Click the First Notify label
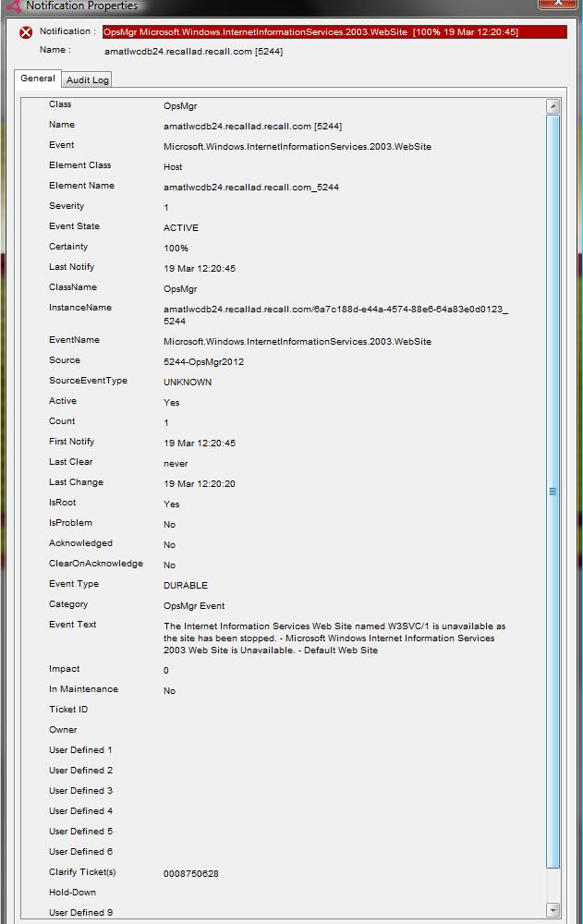Image resolution: width=583 pixels, height=924 pixels. tap(72, 442)
